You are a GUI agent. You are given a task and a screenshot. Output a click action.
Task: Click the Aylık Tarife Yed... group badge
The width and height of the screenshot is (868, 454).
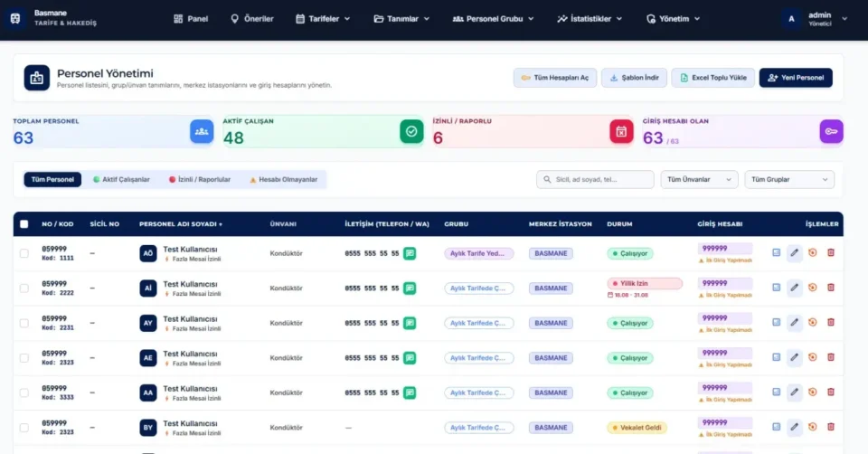point(479,253)
